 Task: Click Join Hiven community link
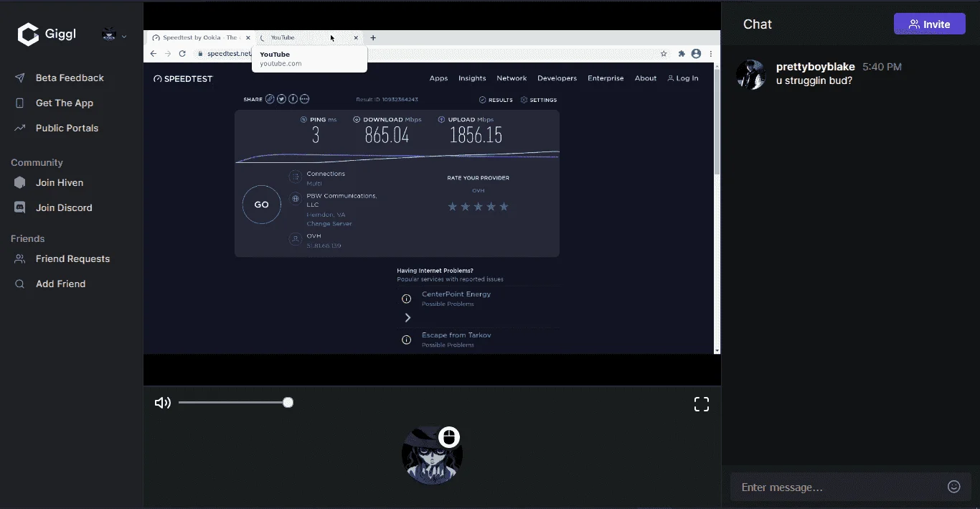(x=60, y=182)
